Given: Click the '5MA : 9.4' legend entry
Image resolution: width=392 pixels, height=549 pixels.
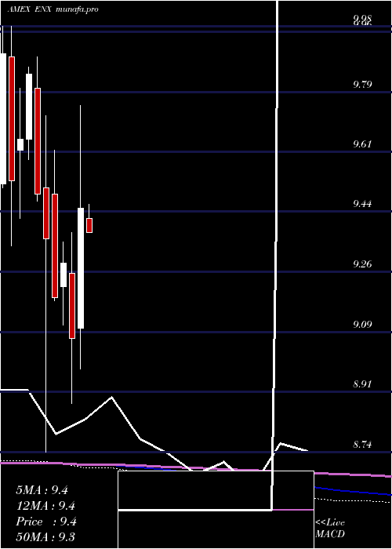Looking at the screenshot, I should point(42,490).
